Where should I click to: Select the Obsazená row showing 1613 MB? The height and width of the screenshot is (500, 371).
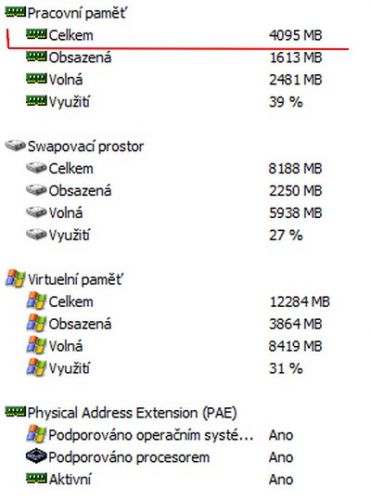tap(174, 57)
